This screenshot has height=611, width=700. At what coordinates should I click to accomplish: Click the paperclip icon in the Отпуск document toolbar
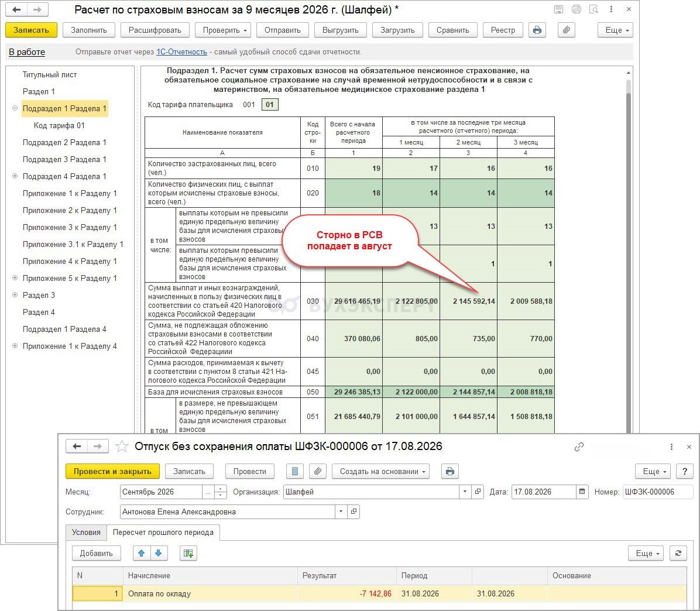click(318, 471)
